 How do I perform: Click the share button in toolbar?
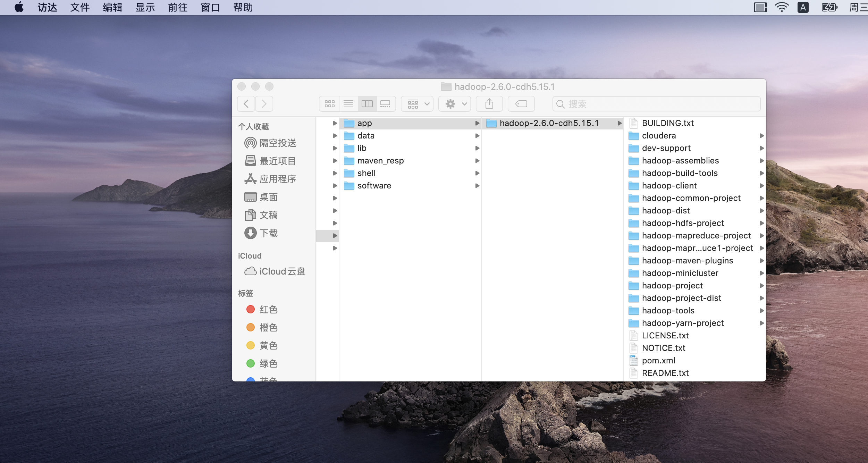489,103
